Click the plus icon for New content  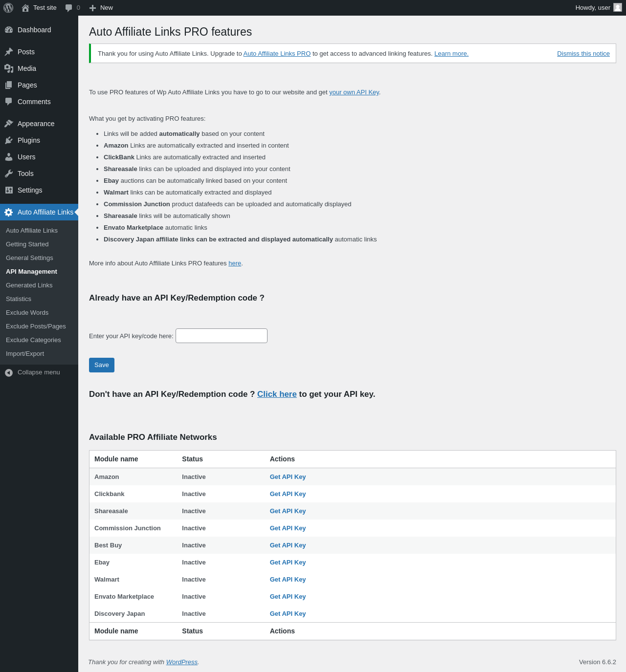(x=92, y=8)
